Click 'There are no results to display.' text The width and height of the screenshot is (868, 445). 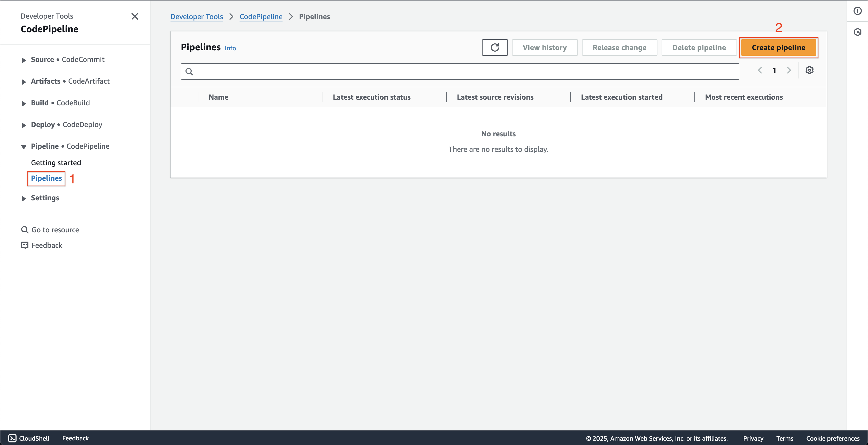498,149
